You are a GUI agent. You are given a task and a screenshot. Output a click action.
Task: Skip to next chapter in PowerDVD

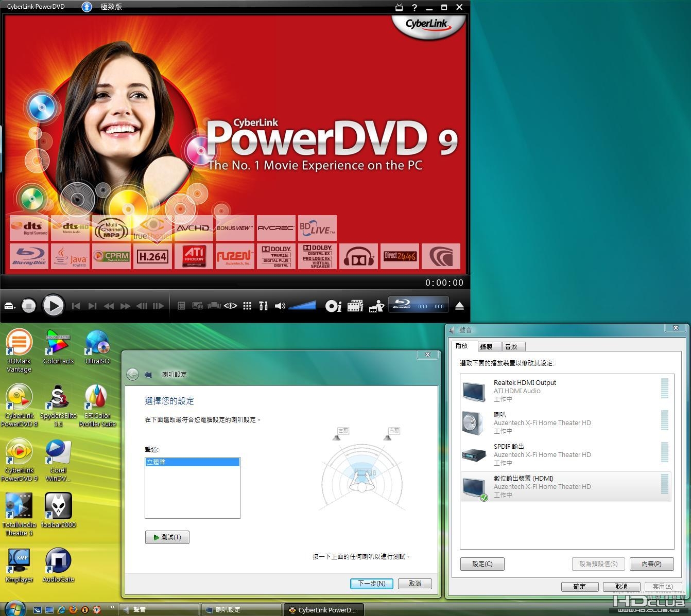tap(92, 306)
